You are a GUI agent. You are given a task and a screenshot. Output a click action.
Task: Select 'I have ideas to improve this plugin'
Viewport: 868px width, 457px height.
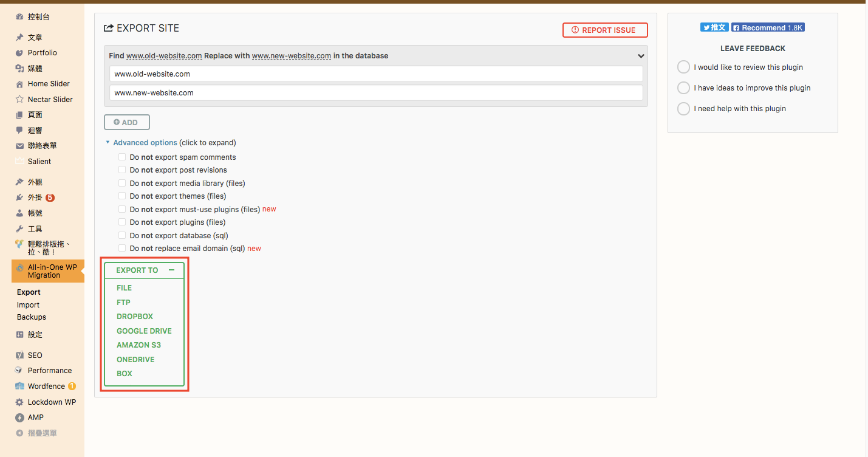point(683,88)
